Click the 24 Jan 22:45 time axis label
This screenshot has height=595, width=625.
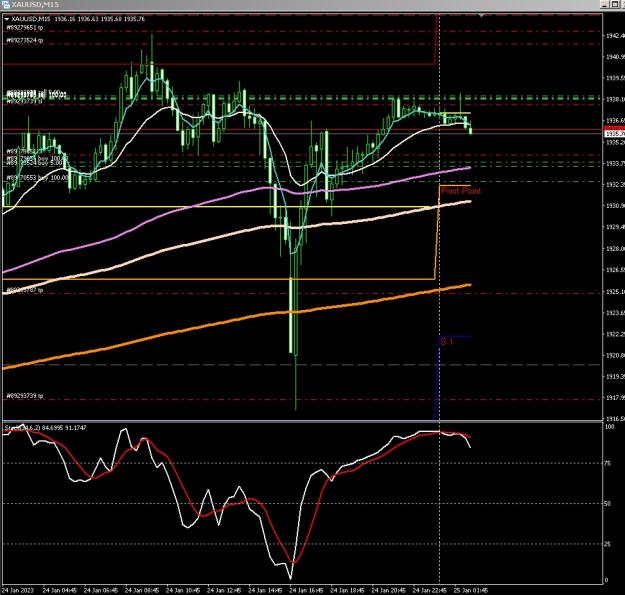click(430, 590)
